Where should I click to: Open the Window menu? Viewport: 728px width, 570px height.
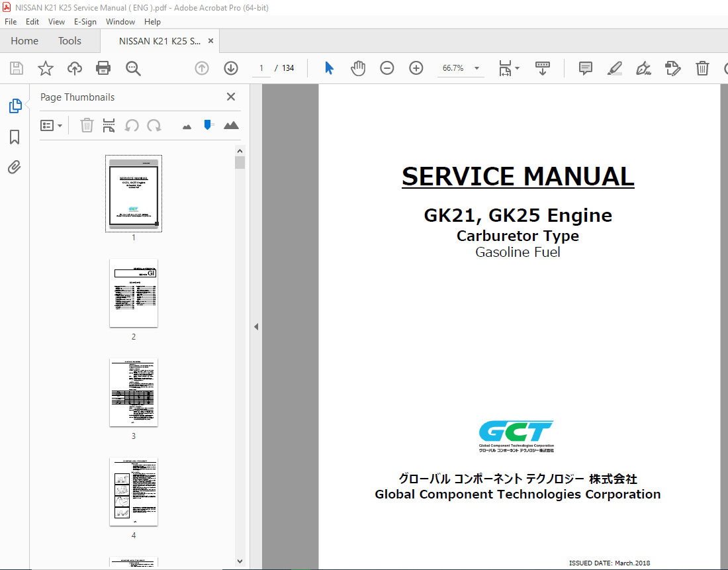pyautogui.click(x=120, y=22)
